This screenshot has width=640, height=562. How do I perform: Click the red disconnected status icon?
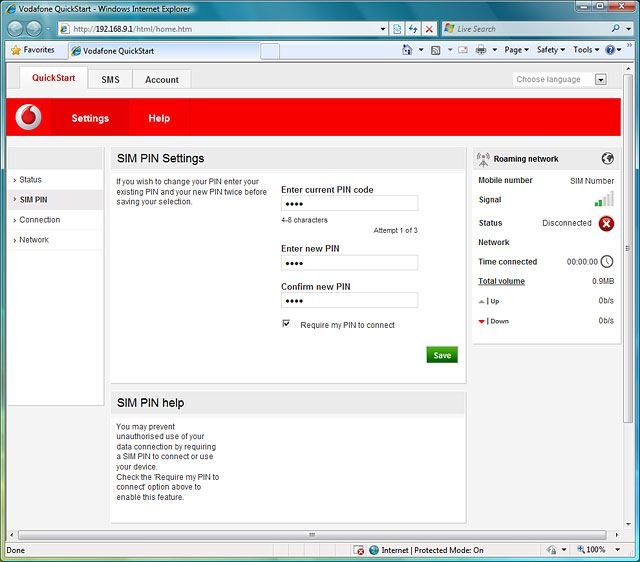point(606,223)
